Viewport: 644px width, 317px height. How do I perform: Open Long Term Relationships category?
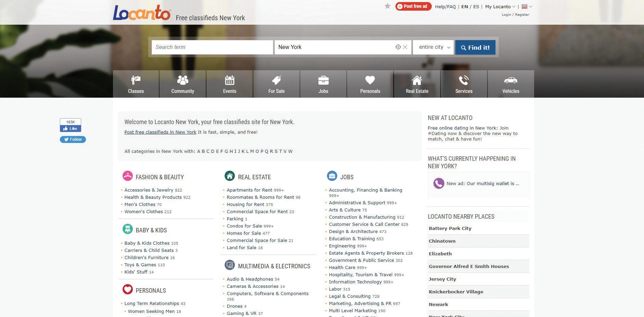[152, 303]
